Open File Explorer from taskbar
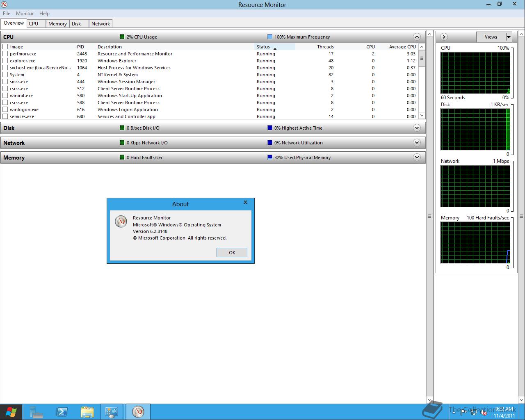This screenshot has width=525, height=420. [x=87, y=412]
